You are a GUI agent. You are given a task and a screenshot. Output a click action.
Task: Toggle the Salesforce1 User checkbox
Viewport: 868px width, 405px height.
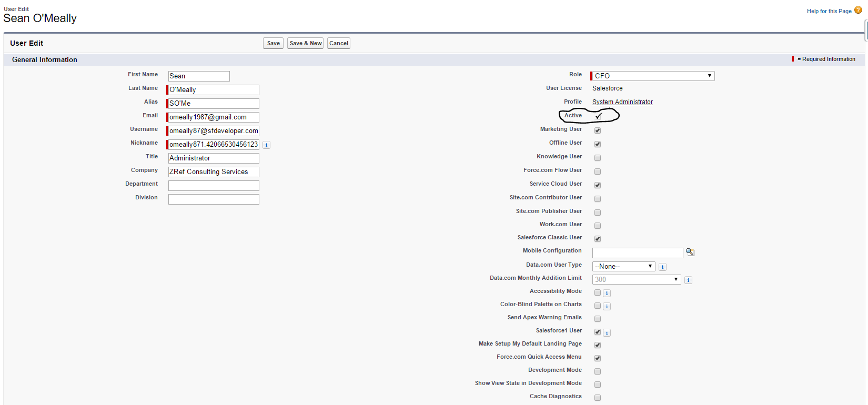(x=598, y=332)
